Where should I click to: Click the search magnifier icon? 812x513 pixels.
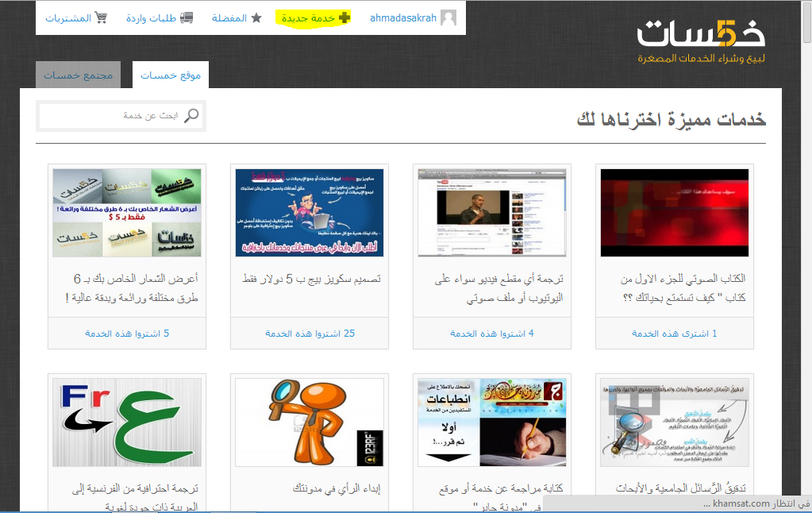click(x=191, y=115)
